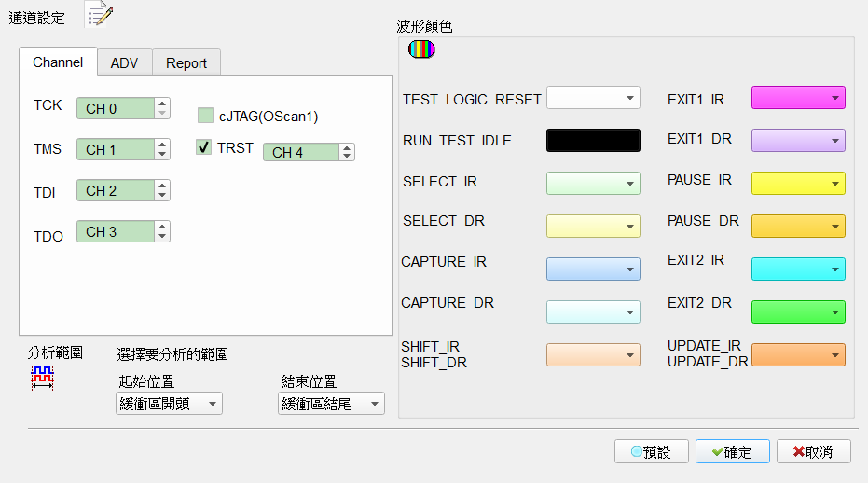Click the TDI CH 2 field
This screenshot has height=483, width=868.
pyautogui.click(x=116, y=190)
